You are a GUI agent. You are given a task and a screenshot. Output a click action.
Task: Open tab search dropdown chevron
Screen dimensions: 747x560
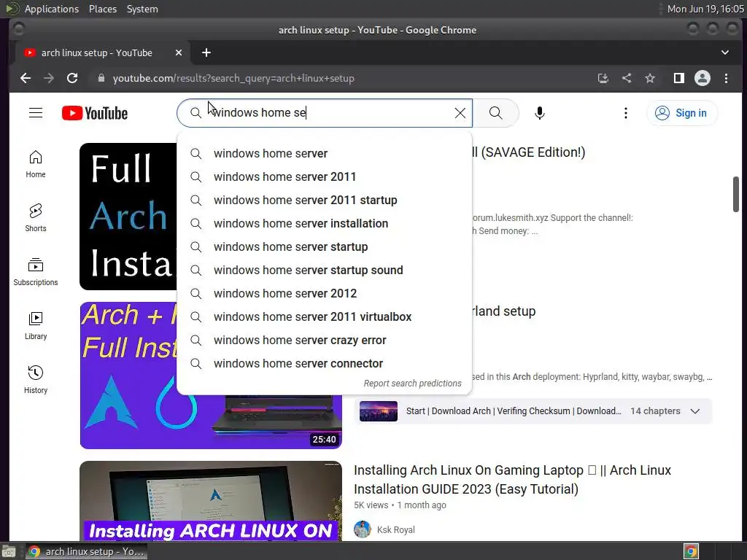[724, 52]
